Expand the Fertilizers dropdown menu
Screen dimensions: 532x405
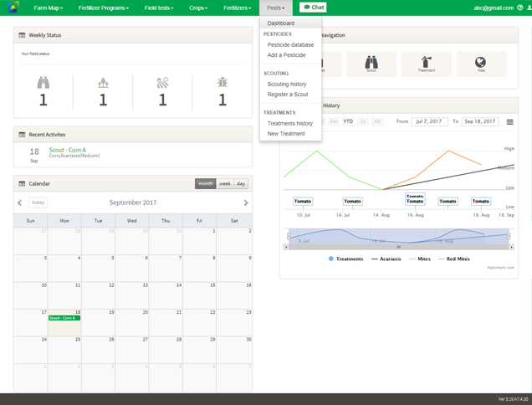238,8
